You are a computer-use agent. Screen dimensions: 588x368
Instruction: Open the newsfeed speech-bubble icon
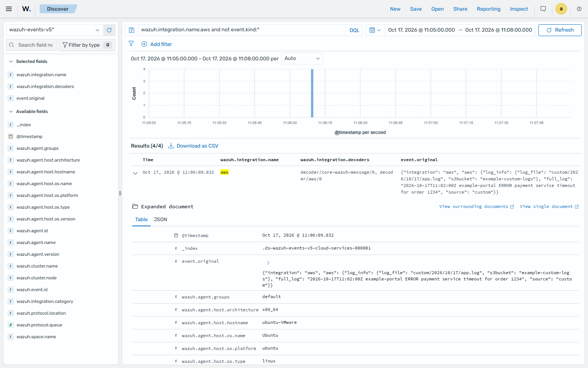[x=543, y=9]
